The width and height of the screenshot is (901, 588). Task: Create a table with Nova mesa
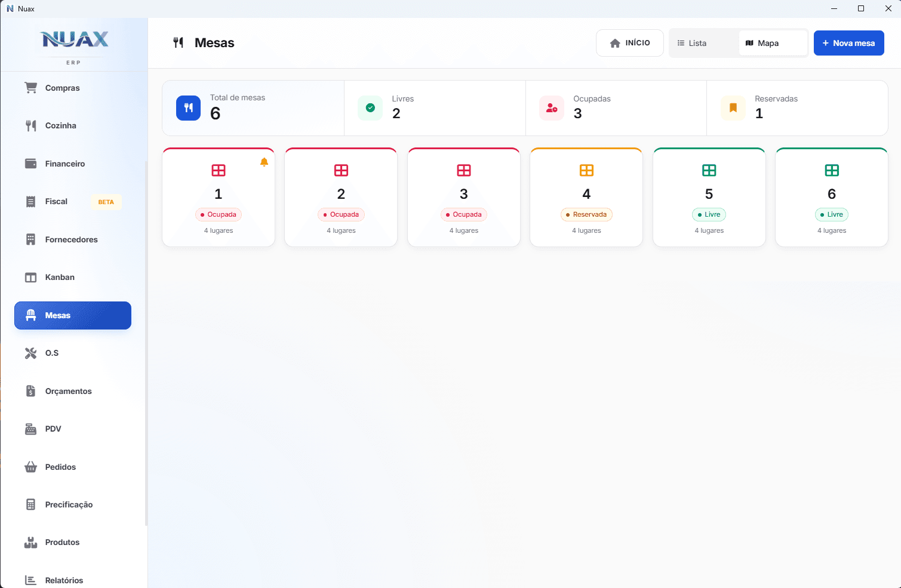849,43
